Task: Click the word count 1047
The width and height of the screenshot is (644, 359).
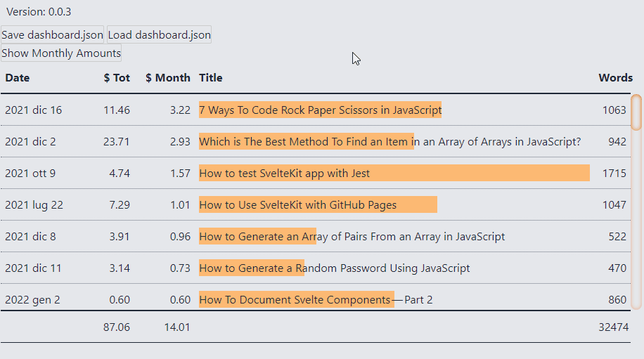Action: [x=614, y=204]
